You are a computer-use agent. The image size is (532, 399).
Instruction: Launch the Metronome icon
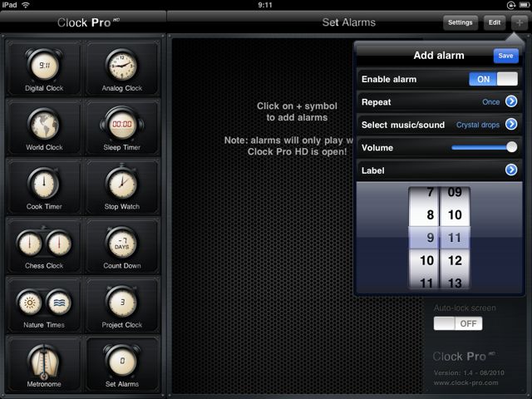pyautogui.click(x=44, y=362)
